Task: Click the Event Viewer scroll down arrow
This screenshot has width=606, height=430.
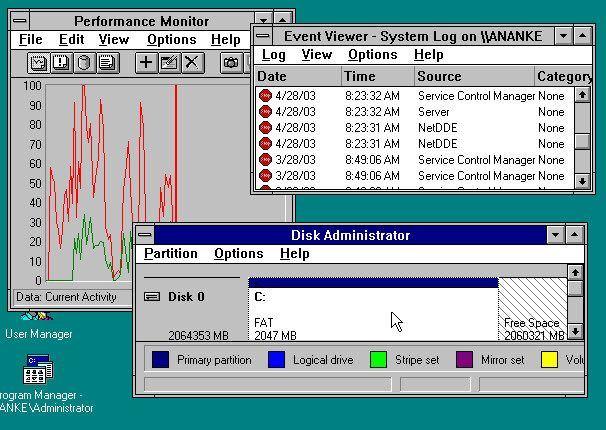Action: 582,181
